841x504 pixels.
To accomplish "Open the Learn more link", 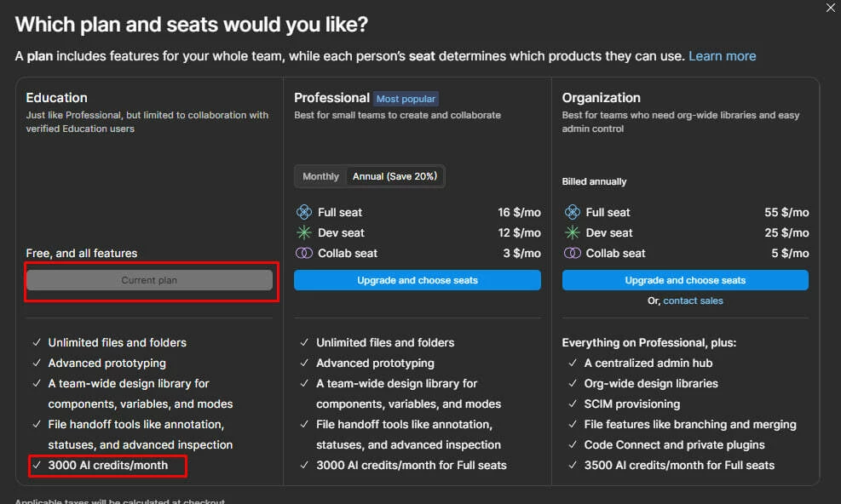I will pyautogui.click(x=722, y=56).
